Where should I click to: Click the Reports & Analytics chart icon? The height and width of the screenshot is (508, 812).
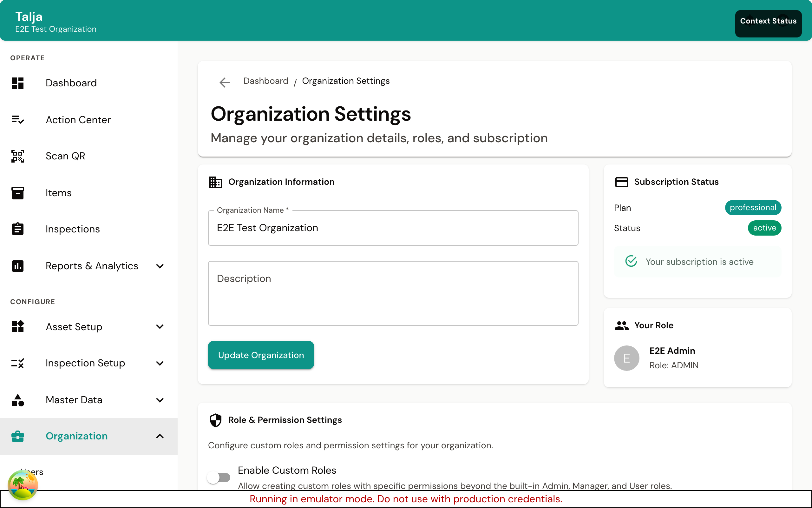click(18, 266)
